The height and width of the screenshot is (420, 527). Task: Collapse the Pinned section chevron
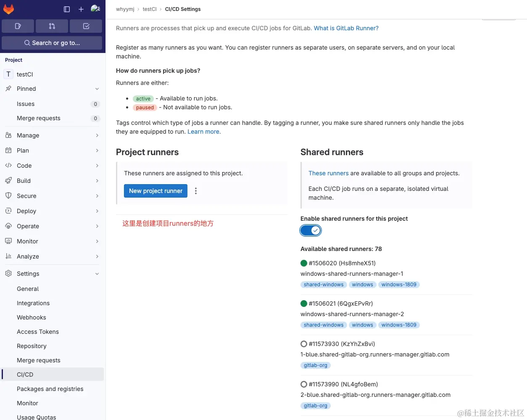pos(97,89)
